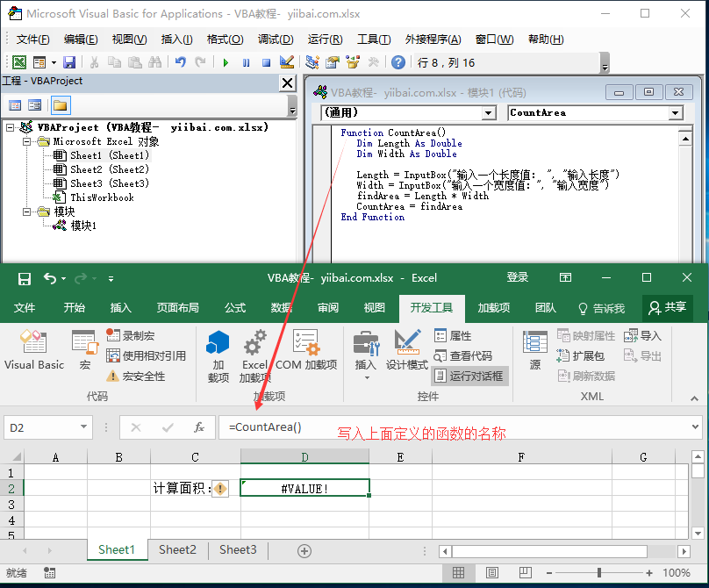This screenshot has height=588, width=709.
Task: Click View Code icon in project panel
Action: 15,105
